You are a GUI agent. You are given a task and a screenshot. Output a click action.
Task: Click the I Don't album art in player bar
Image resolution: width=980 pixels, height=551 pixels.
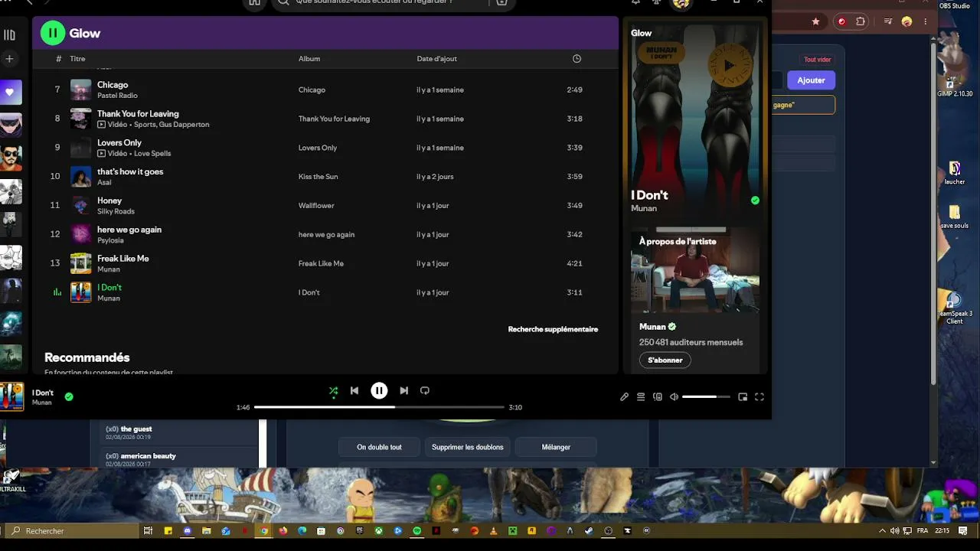[x=12, y=396]
